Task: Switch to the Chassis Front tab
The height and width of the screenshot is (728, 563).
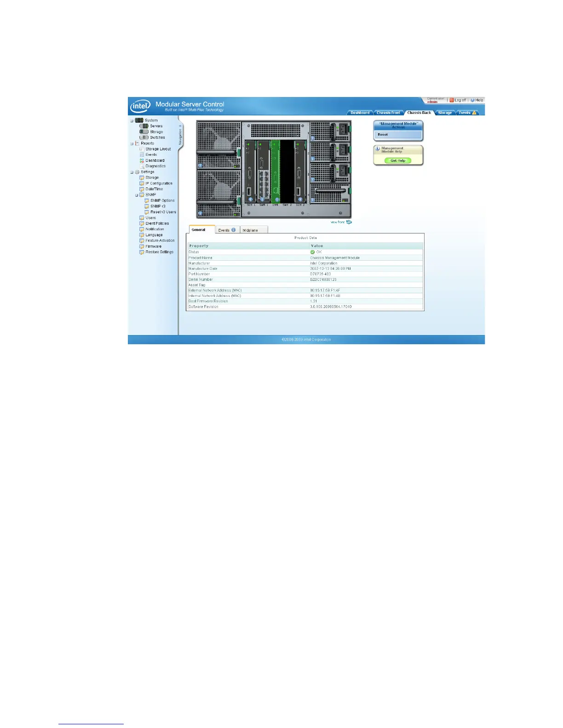Action: click(388, 113)
